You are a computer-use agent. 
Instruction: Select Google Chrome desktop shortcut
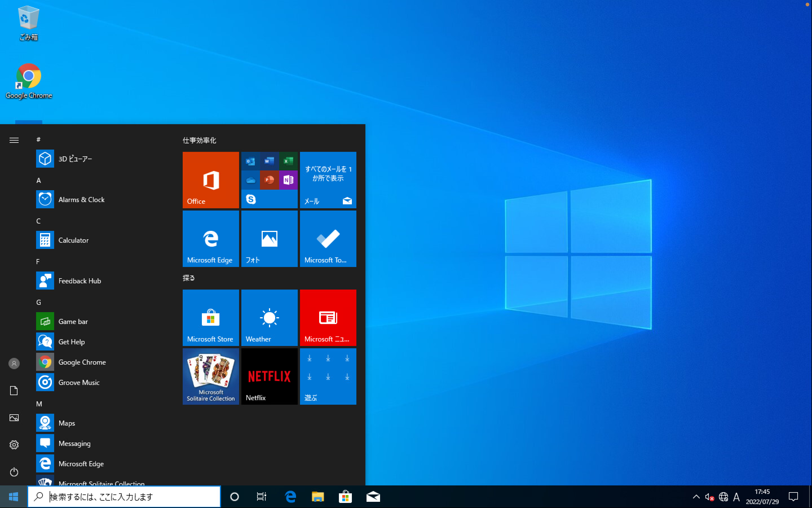[29, 81]
